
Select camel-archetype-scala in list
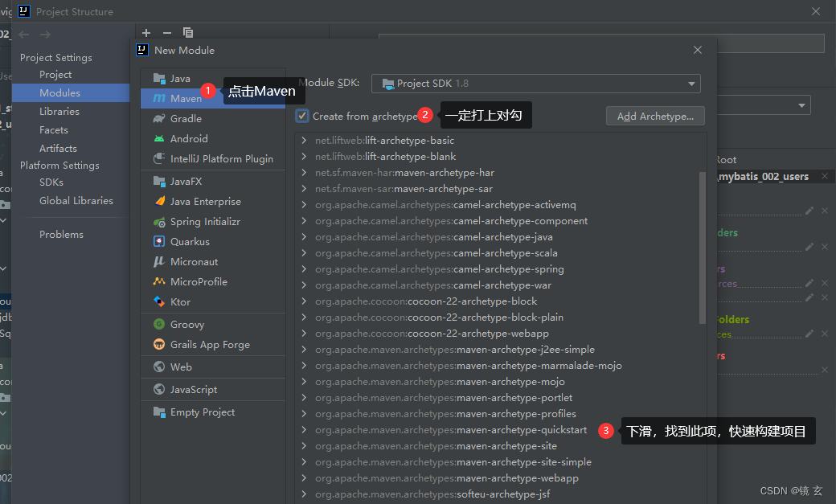pos(436,252)
